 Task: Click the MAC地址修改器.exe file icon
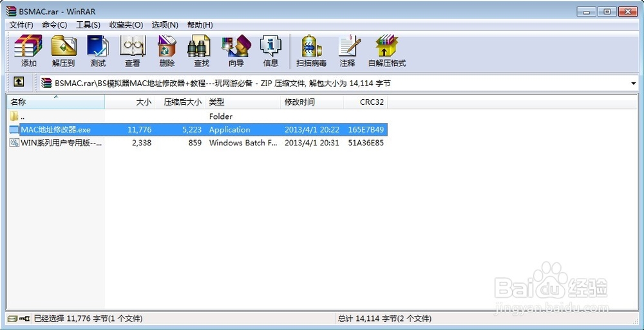click(x=14, y=130)
